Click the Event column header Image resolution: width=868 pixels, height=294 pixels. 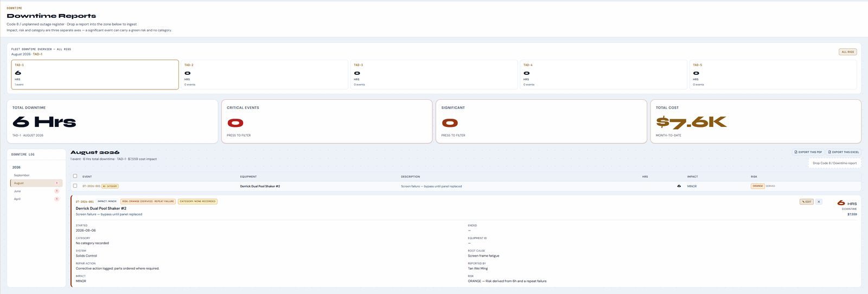(87, 177)
